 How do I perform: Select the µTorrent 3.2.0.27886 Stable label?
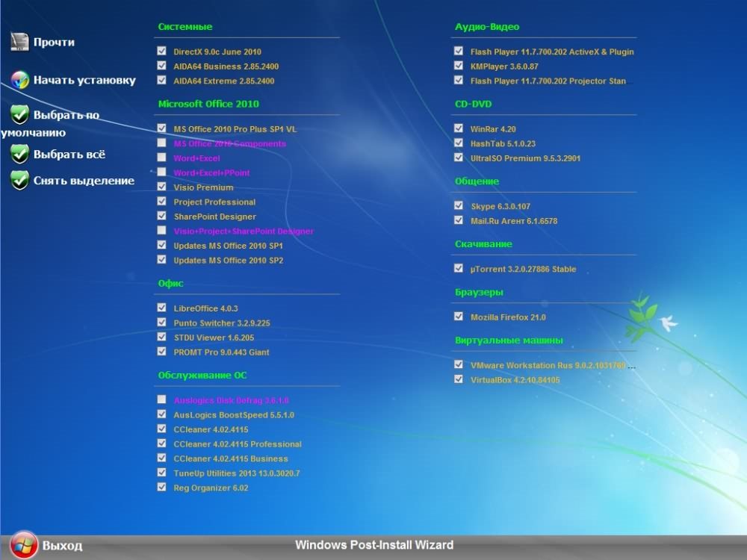523,269
